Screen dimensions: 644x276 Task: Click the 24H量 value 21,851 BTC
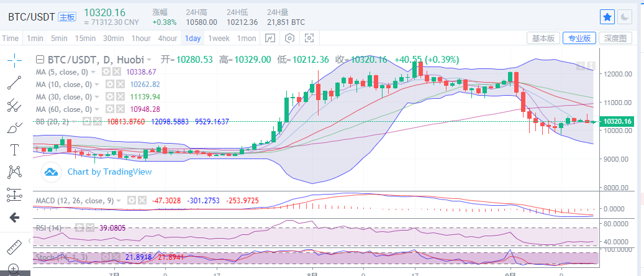tap(286, 22)
